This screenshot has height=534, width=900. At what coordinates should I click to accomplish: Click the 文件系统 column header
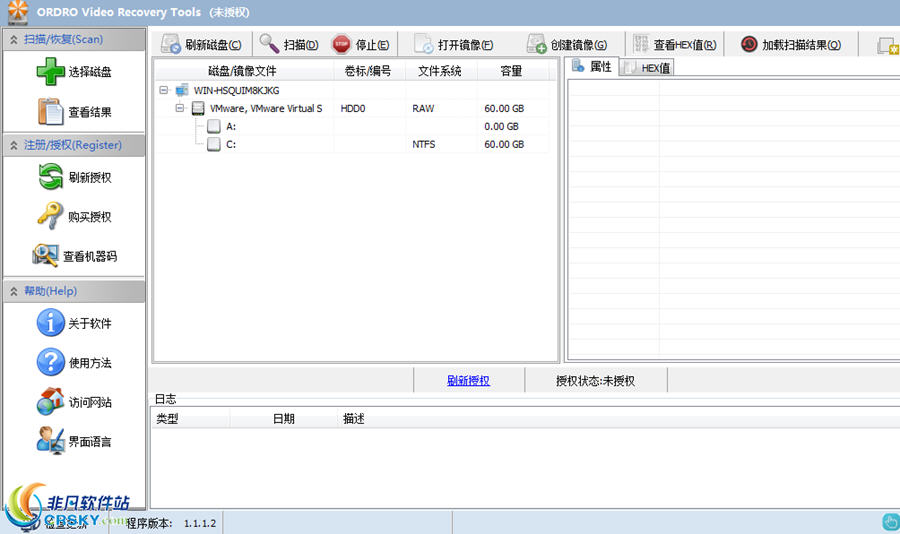(x=440, y=71)
